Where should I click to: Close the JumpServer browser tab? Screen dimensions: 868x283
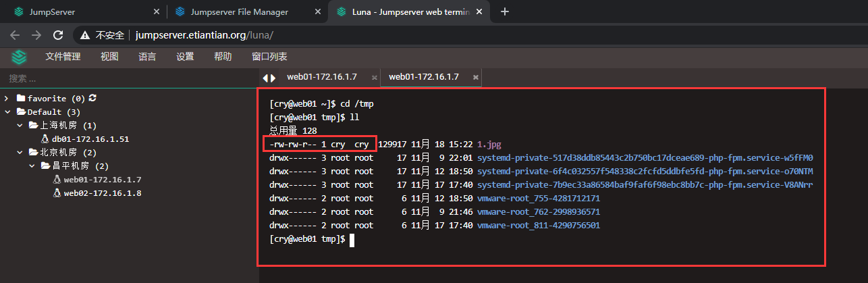(x=157, y=12)
